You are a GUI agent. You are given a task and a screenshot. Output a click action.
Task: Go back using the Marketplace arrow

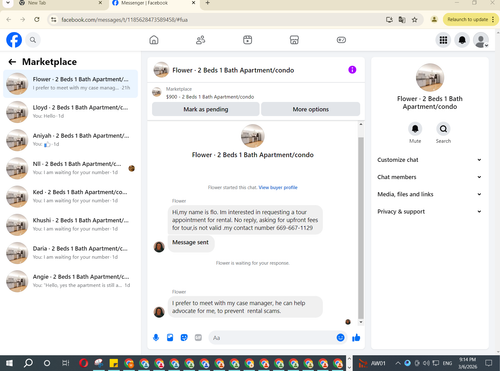click(x=12, y=62)
